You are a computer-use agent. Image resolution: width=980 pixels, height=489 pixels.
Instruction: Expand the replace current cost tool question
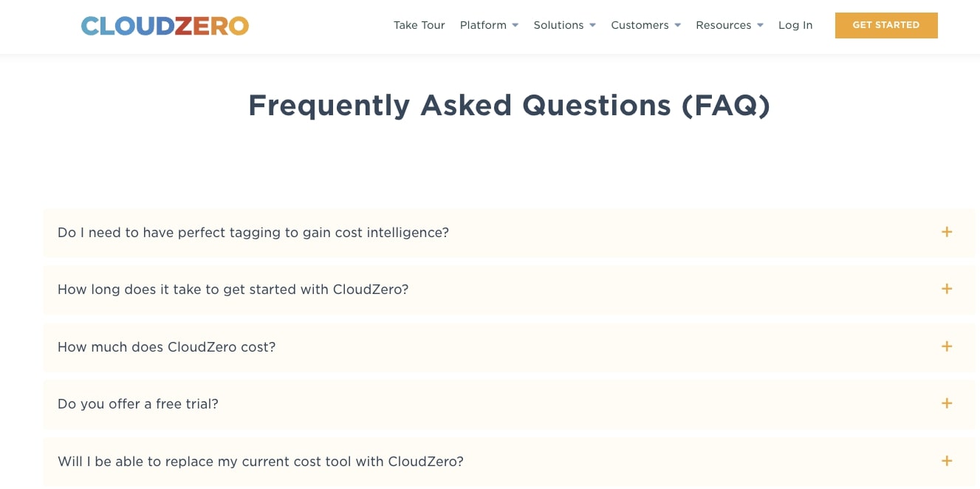(x=509, y=462)
